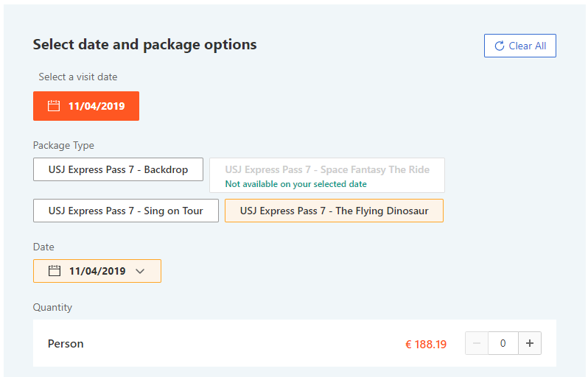Image resolution: width=588 pixels, height=377 pixels.
Task: Click the calendar icon in Date dropdown
Action: click(55, 270)
